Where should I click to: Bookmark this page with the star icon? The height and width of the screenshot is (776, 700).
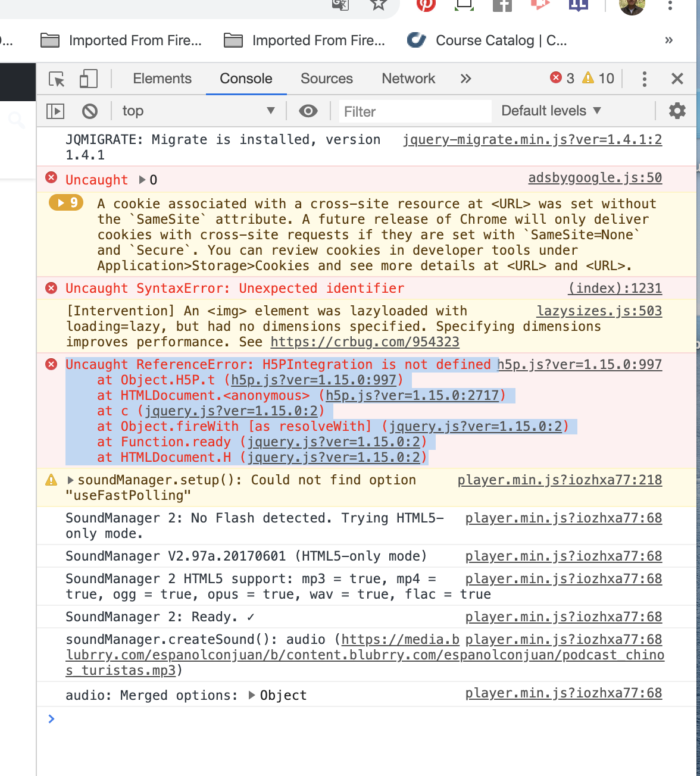pyautogui.click(x=378, y=5)
